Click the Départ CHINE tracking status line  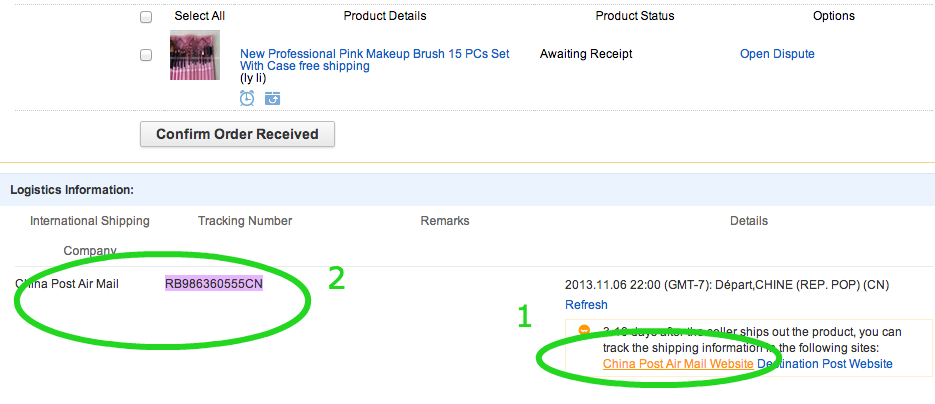(x=727, y=285)
